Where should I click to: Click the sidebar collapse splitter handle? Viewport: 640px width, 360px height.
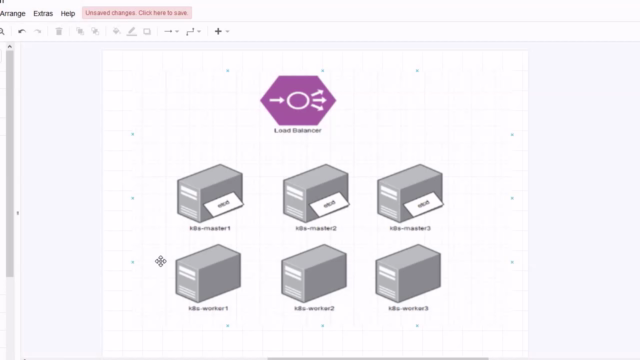(x=18, y=213)
